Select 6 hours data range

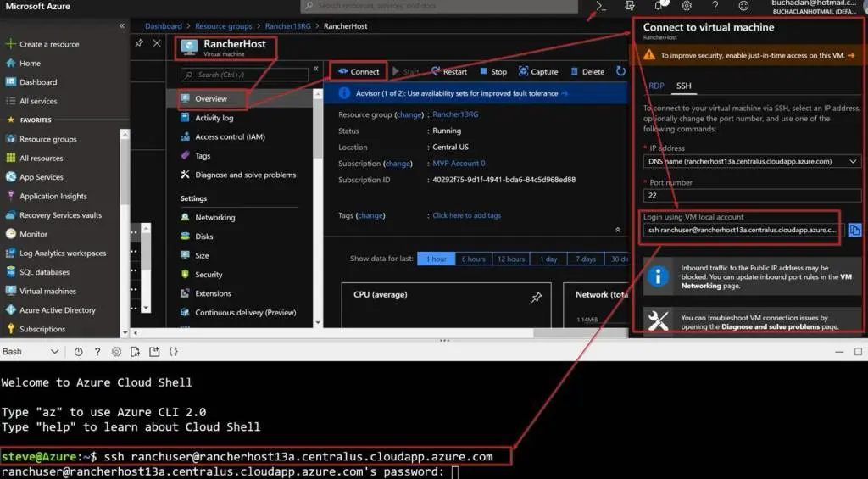click(473, 259)
